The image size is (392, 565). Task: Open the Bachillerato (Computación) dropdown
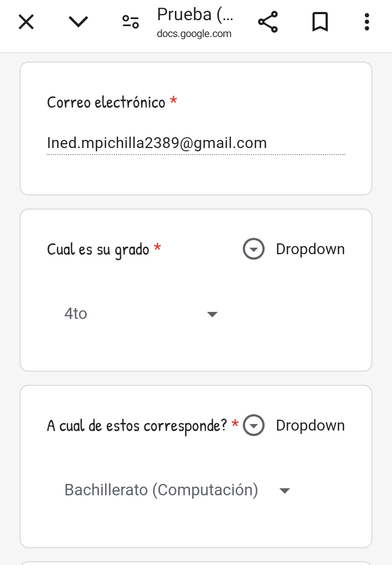(177, 490)
